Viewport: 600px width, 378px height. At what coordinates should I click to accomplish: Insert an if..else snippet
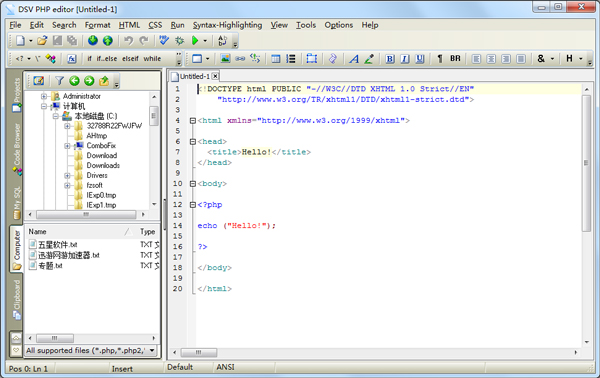pos(106,59)
